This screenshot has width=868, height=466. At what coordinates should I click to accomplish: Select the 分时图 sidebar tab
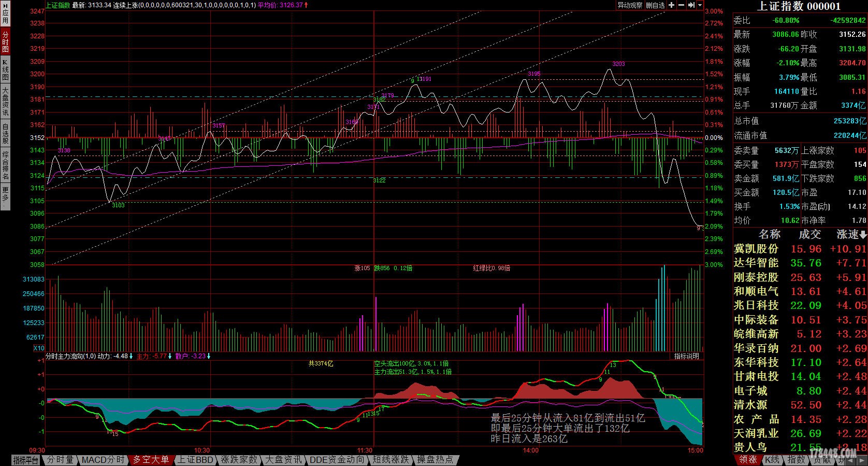pos(5,41)
